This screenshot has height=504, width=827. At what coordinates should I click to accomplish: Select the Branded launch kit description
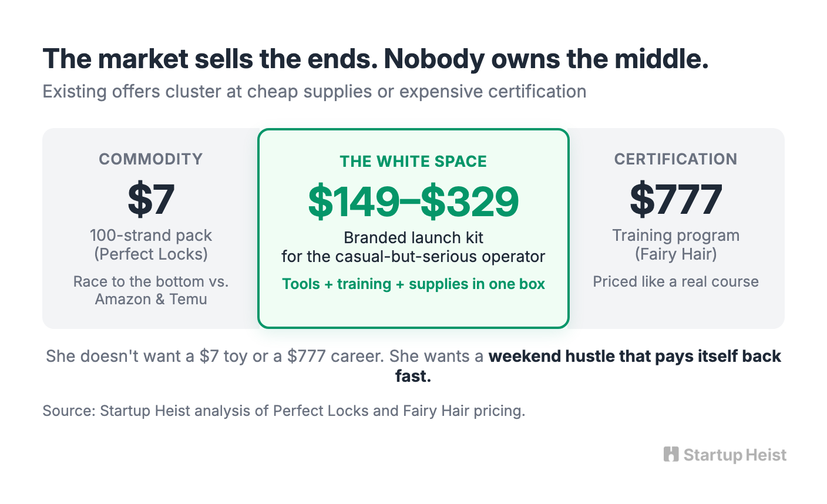click(413, 247)
